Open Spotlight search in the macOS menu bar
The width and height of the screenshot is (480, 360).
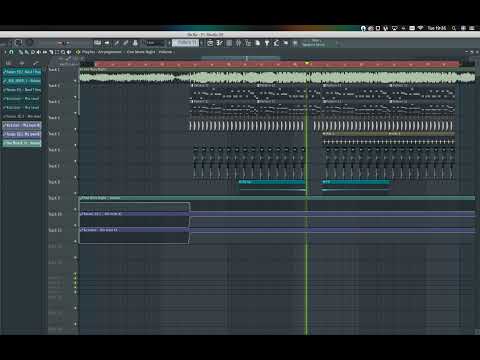(x=454, y=28)
